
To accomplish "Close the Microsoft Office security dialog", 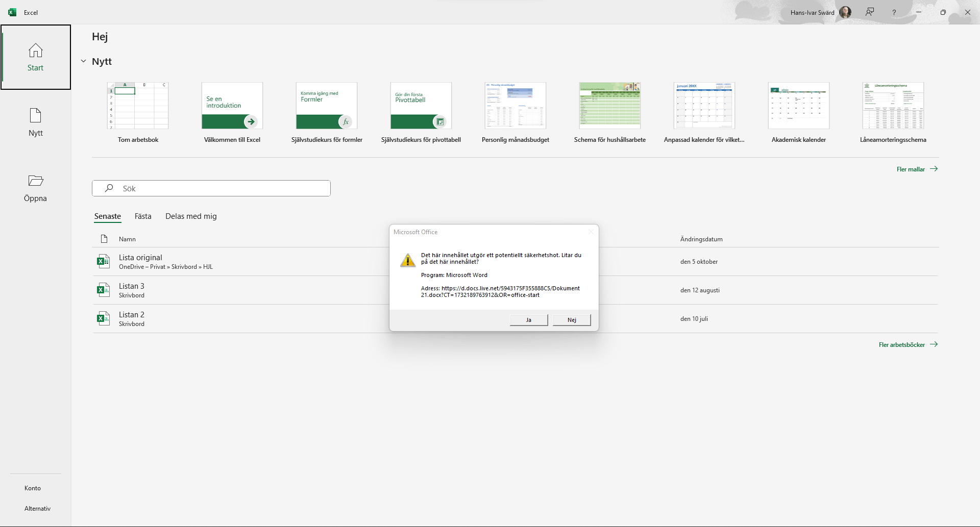I will [x=591, y=232].
